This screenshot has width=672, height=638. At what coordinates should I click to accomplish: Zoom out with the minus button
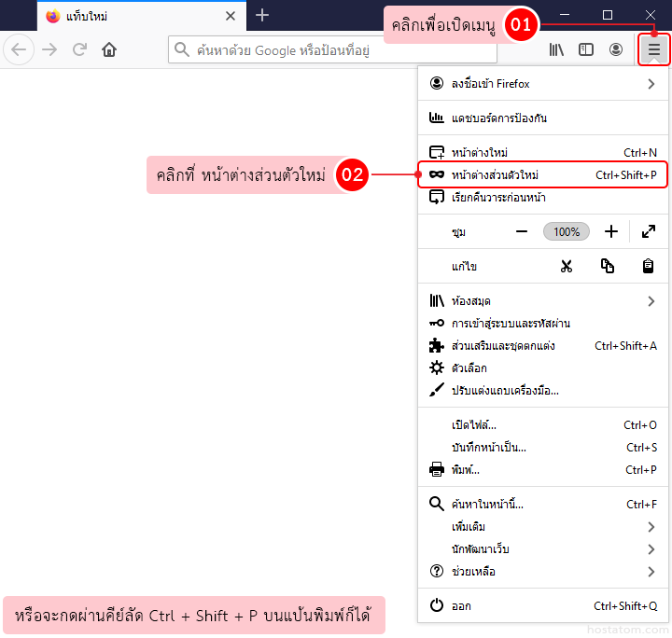[x=523, y=231]
